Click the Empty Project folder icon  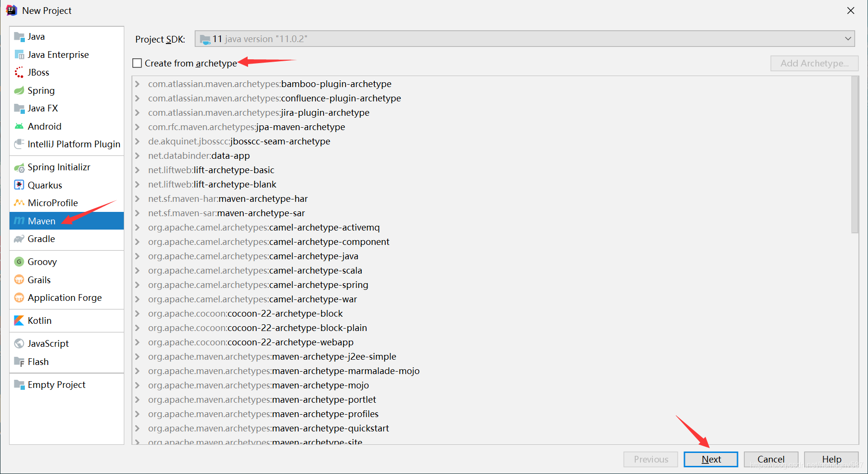(19, 385)
